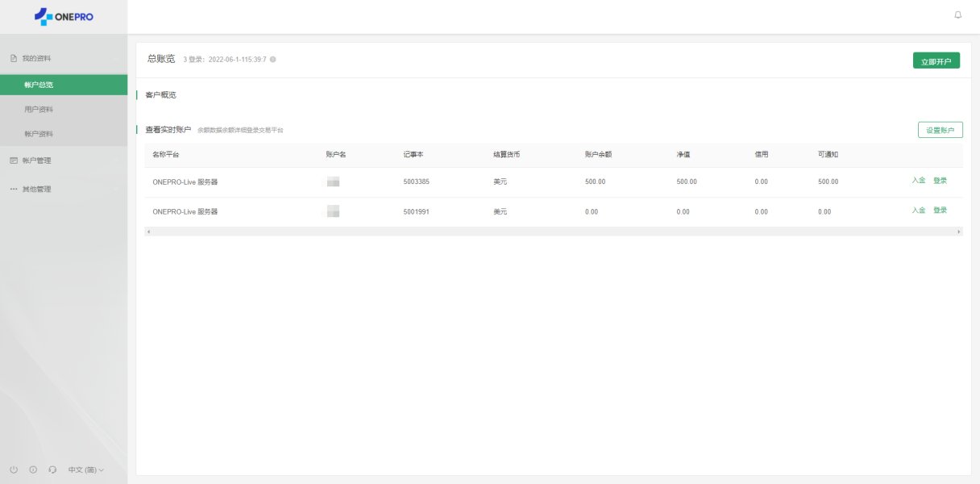Click the 美元 currency in the 5001991 row
980x484 pixels.
tap(500, 212)
